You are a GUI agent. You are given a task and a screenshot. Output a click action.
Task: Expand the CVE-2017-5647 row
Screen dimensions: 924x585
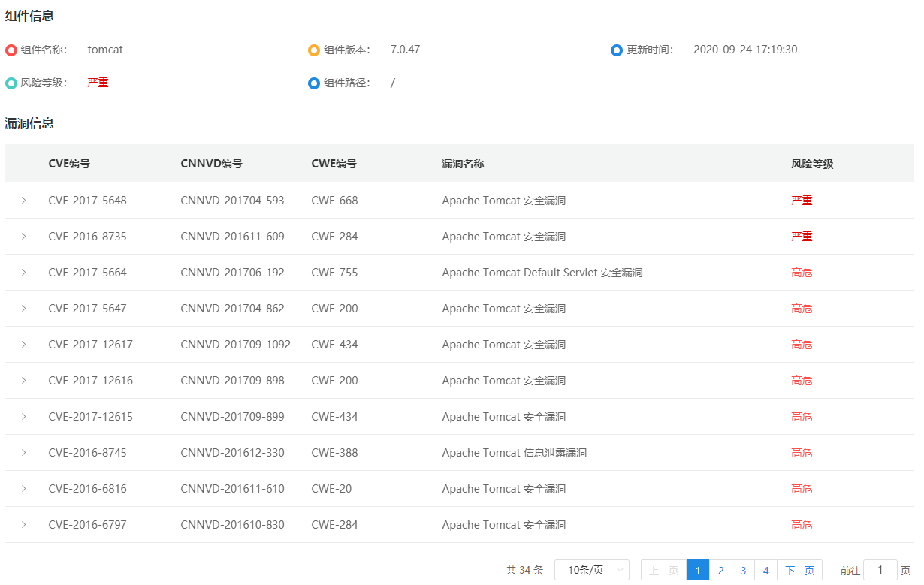click(x=24, y=309)
